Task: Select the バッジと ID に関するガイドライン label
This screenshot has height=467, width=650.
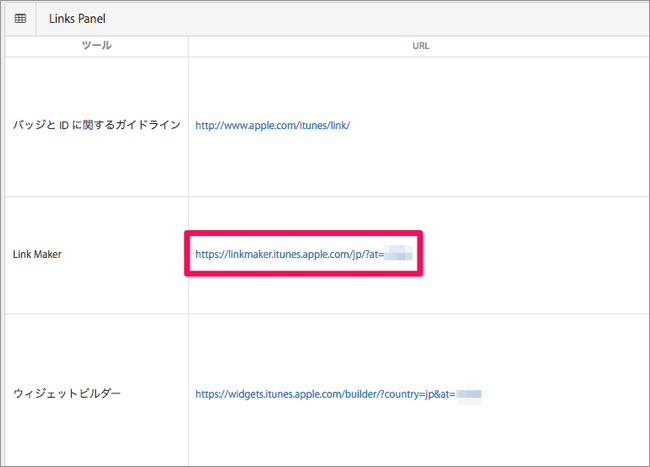Action: pos(96,126)
